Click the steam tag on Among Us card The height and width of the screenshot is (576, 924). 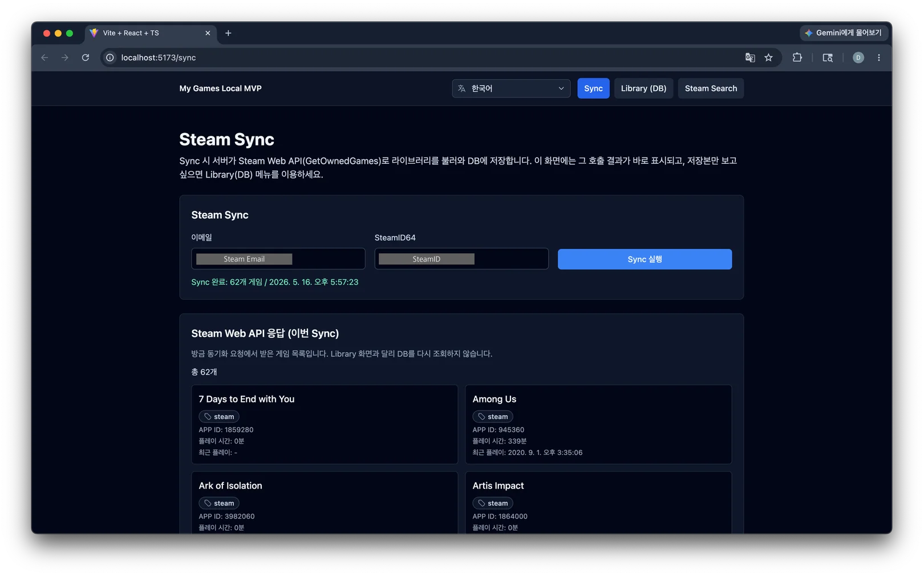[493, 417]
